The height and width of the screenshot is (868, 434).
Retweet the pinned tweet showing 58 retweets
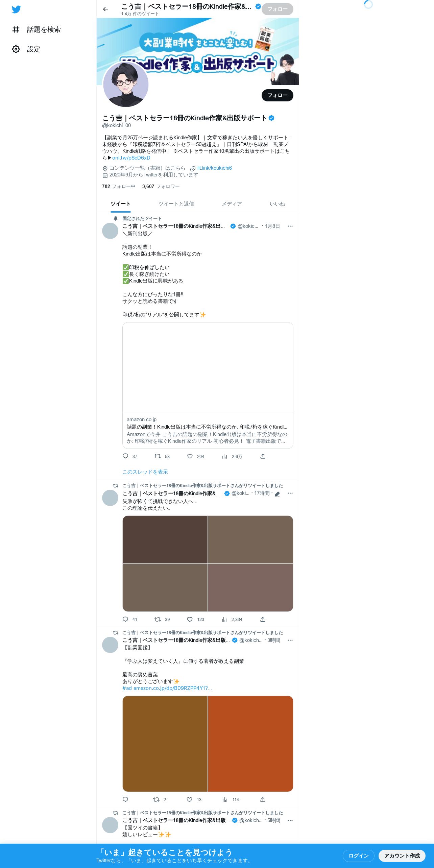158,456
